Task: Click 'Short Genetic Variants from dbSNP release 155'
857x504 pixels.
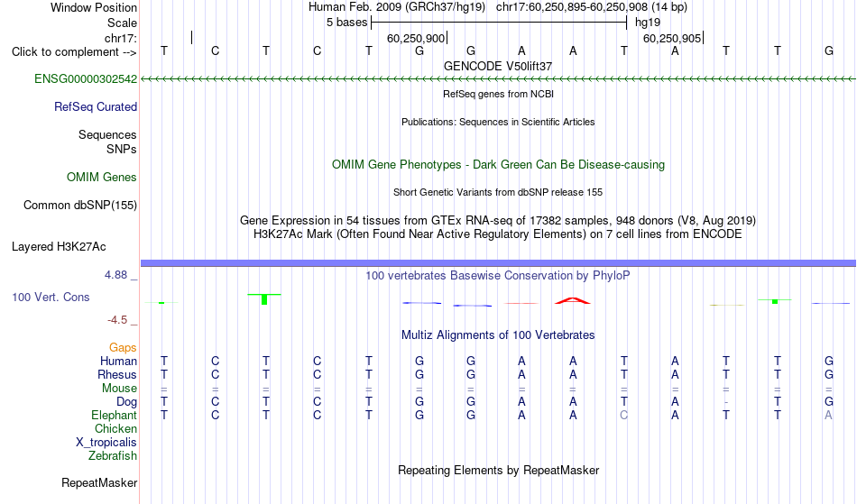Action: point(498,192)
